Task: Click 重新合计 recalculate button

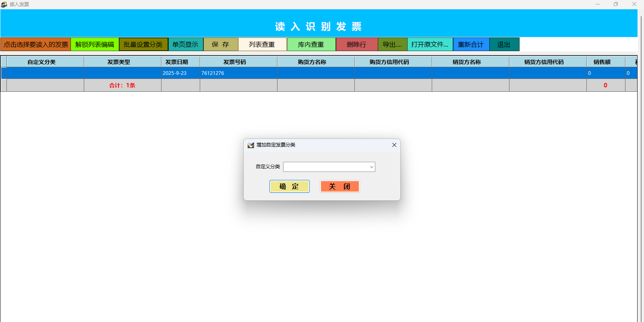Action: [471, 44]
